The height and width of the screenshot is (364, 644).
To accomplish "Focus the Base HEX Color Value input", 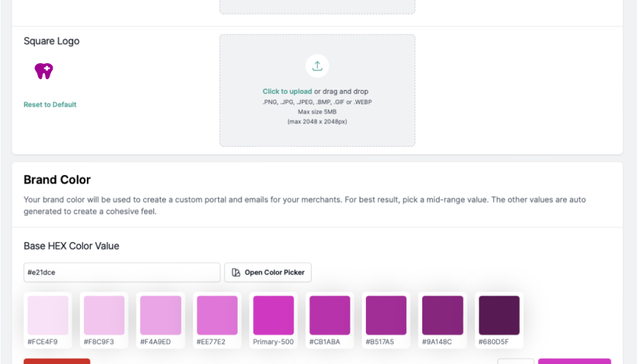I will point(122,273).
